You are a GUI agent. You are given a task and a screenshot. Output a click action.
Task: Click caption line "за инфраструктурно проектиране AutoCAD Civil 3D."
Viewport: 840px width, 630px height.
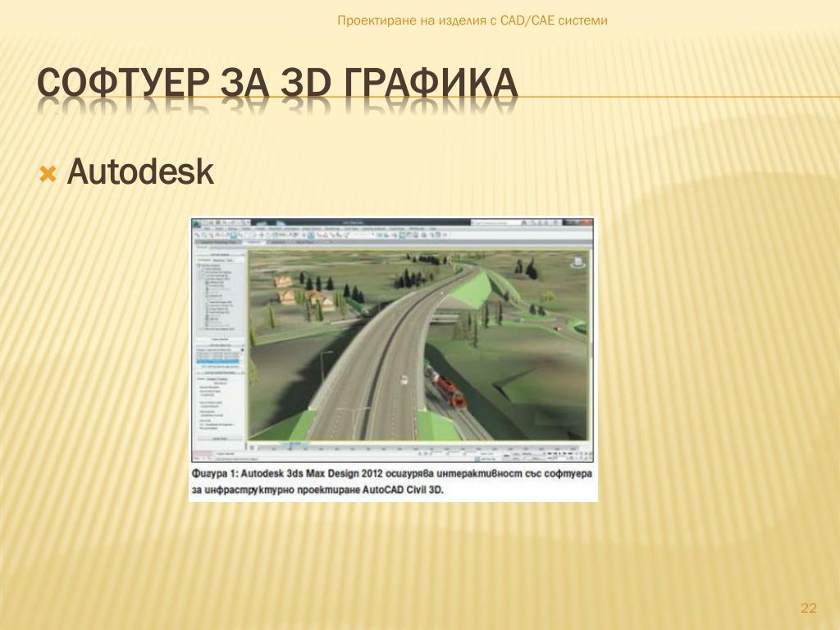[317, 490]
